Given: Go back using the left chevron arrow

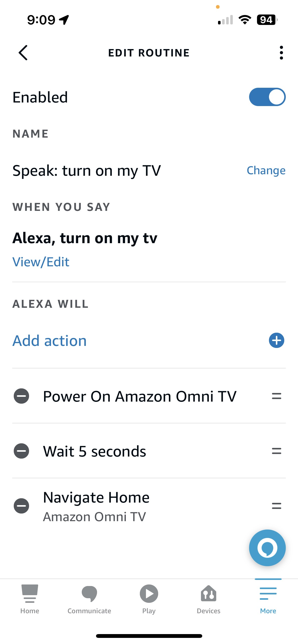Looking at the screenshot, I should (23, 53).
